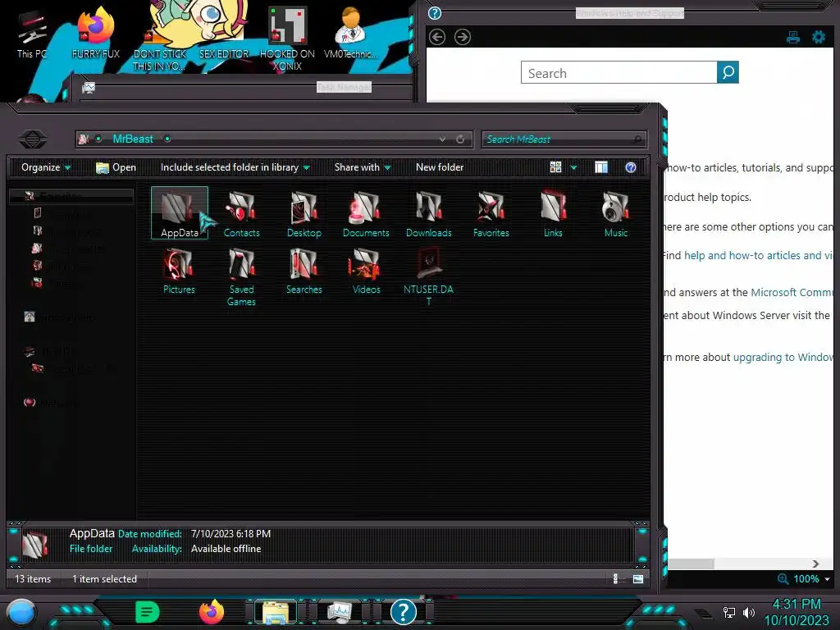Click the 'Available offline' value

226,549
